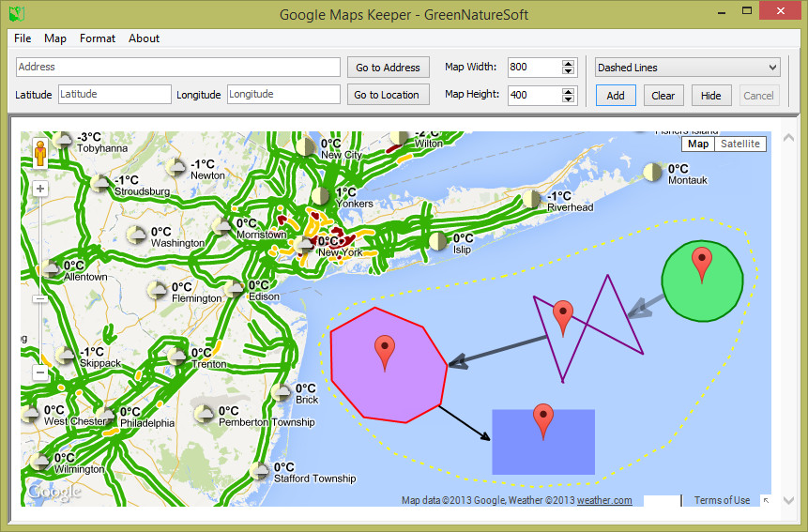Click the New City weather icon
808x532 pixels.
point(306,146)
